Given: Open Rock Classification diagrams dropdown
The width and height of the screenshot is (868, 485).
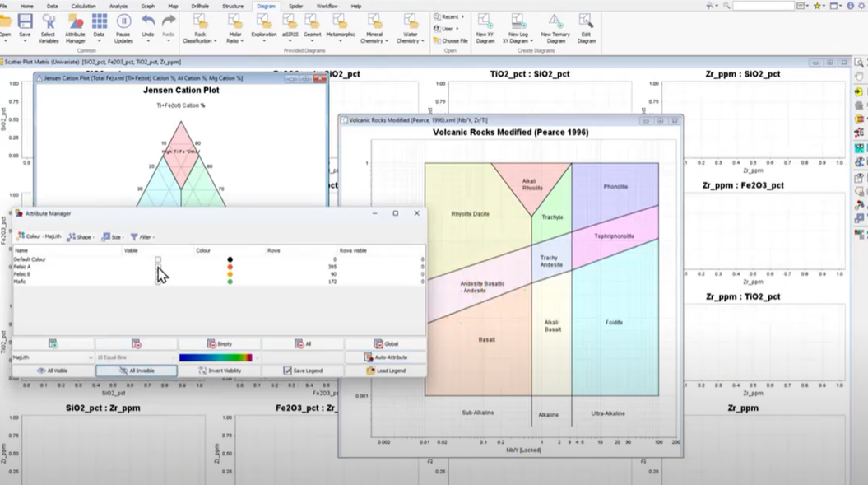Looking at the screenshot, I should point(200,28).
